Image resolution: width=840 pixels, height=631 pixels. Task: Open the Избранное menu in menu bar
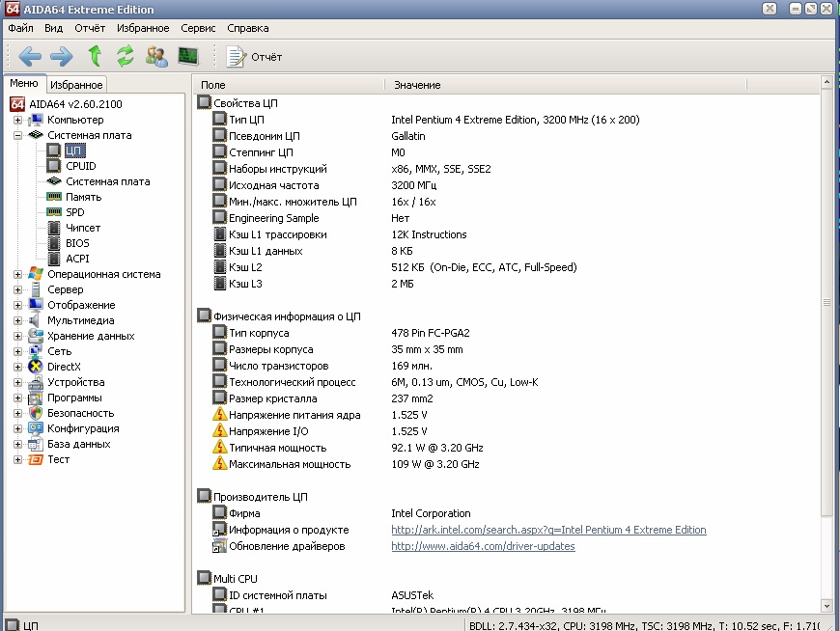(143, 28)
